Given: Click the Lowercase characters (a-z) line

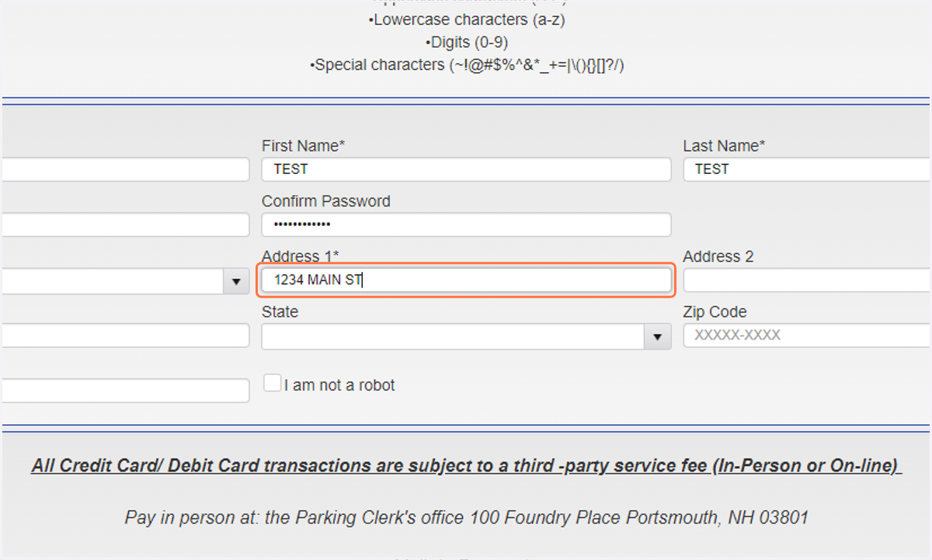Looking at the screenshot, I should (466, 20).
